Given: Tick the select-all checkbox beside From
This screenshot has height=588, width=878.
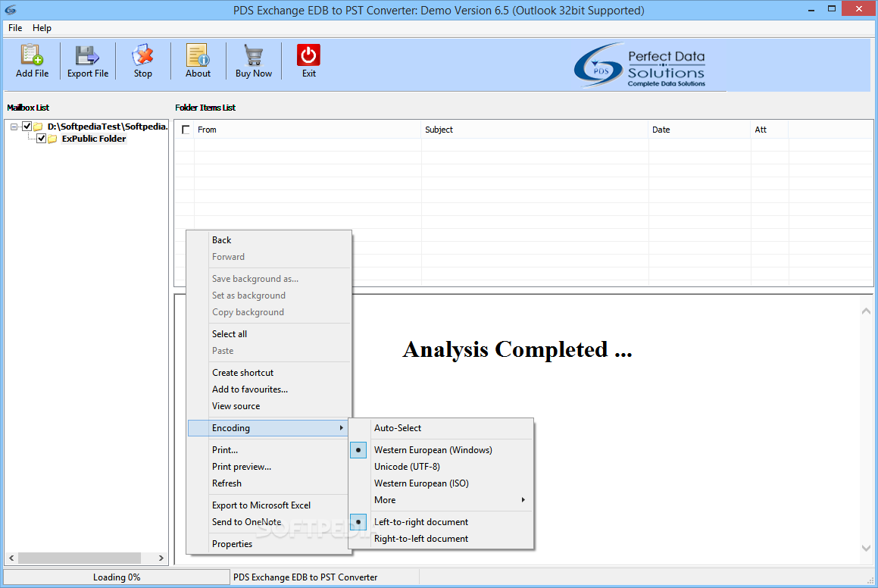Looking at the screenshot, I should (186, 130).
